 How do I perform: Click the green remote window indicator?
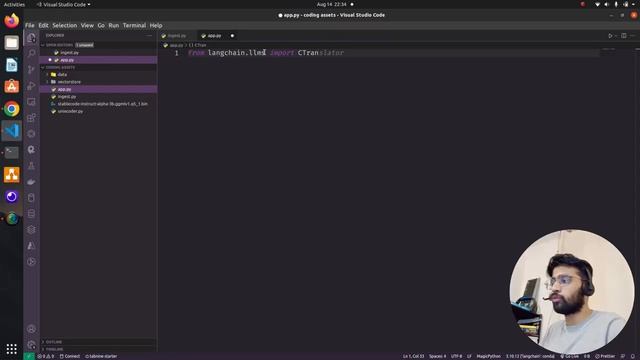pos(29,356)
